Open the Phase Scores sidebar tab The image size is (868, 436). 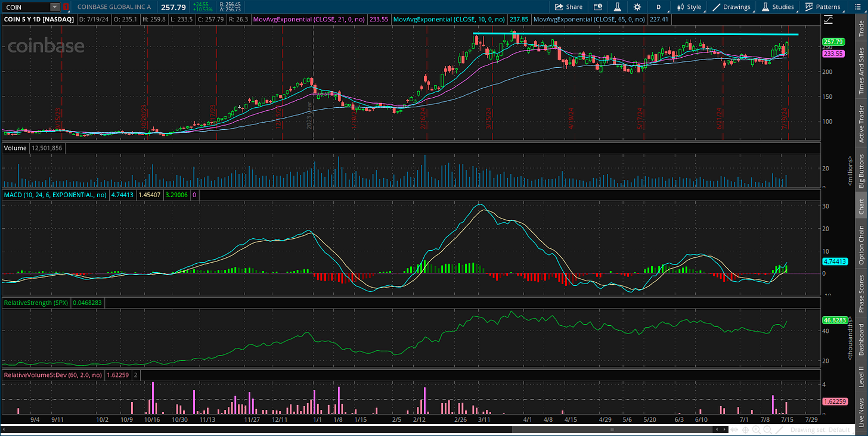pos(861,294)
